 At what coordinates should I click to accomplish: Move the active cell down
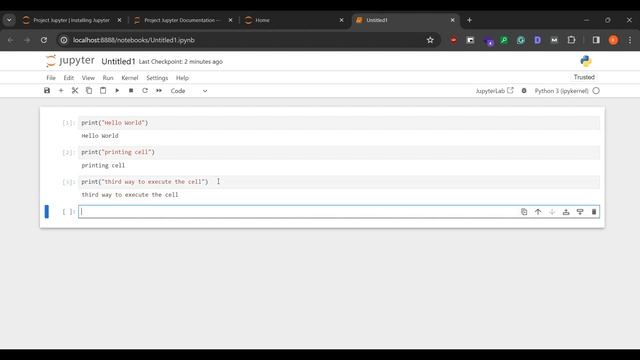(552, 212)
